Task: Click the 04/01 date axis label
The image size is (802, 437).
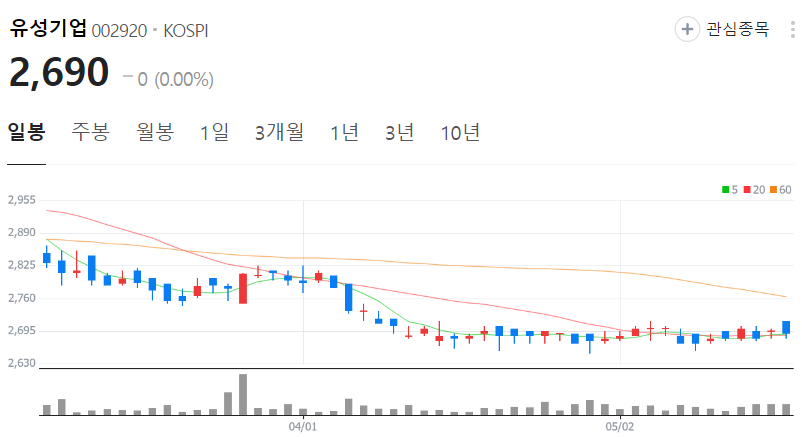Action: click(303, 426)
